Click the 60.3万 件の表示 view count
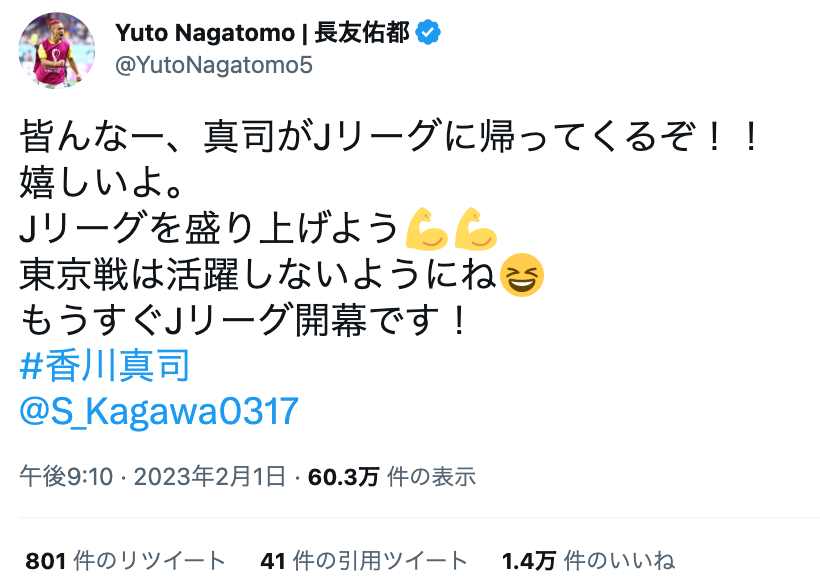The width and height of the screenshot is (820, 578). tap(392, 477)
